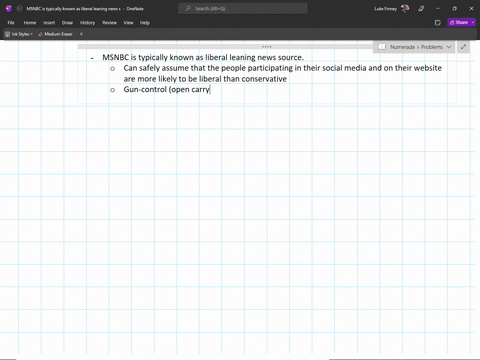Click the line 'MSNBC is typically known as liberal'
Screen dimensions: 480x360
tap(203, 57)
